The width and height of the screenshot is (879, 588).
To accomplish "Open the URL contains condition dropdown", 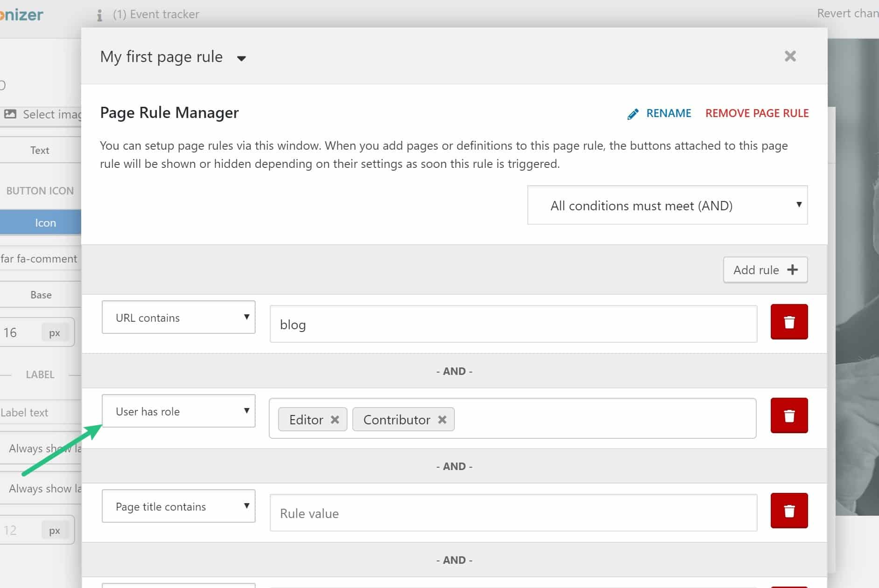I will 179,317.
